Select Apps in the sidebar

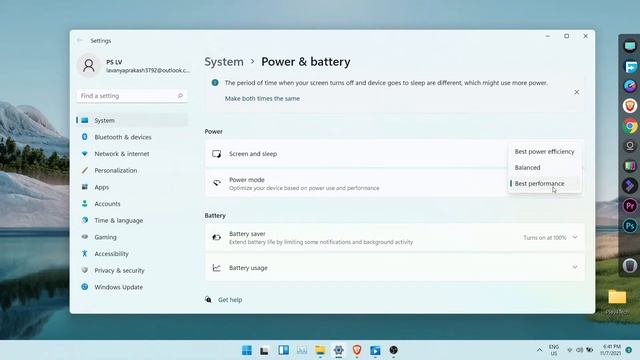(132, 187)
